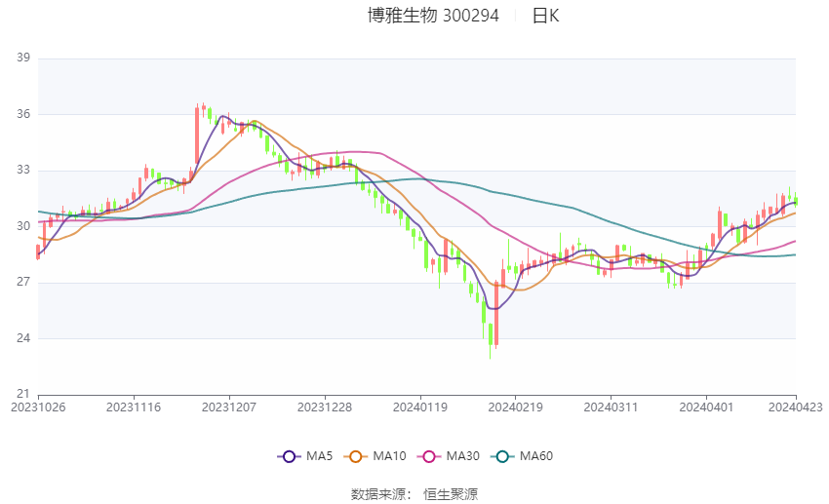
Task: Select the 20240119 date axis label
Action: click(420, 407)
